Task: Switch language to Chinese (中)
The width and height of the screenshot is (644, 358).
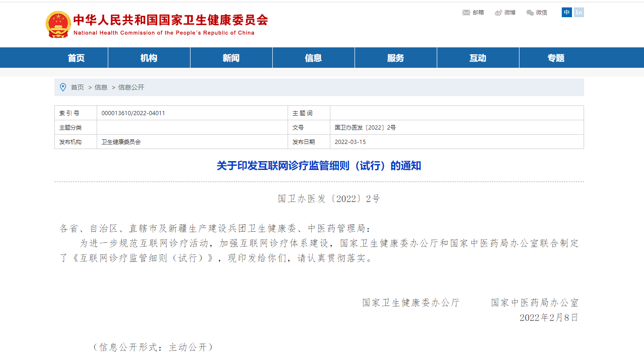Action: (x=566, y=13)
